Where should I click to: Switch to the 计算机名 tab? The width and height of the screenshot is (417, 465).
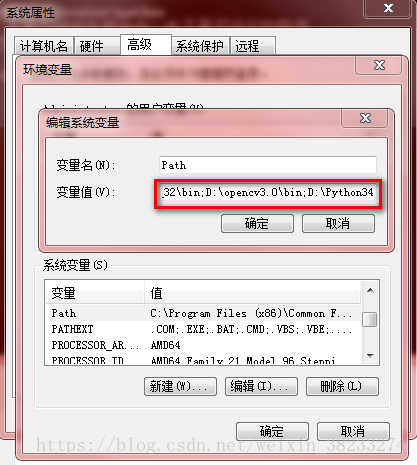[x=44, y=46]
